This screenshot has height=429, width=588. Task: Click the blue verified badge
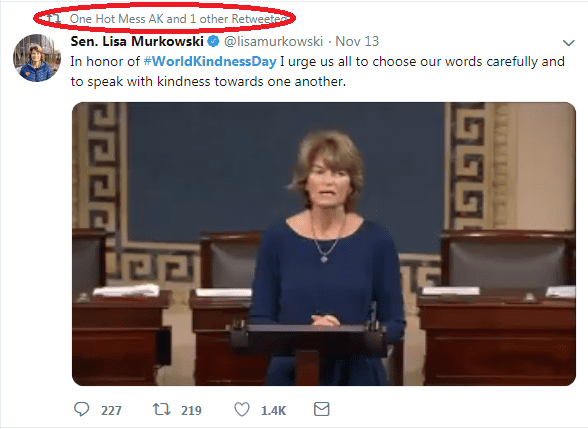coord(213,41)
